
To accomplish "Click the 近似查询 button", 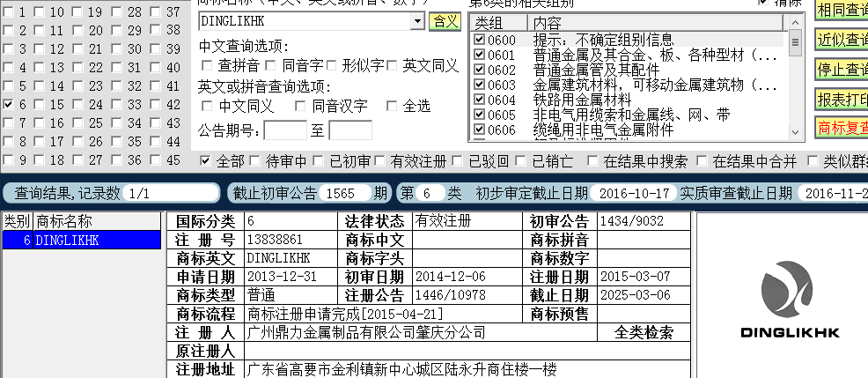I will [x=842, y=40].
